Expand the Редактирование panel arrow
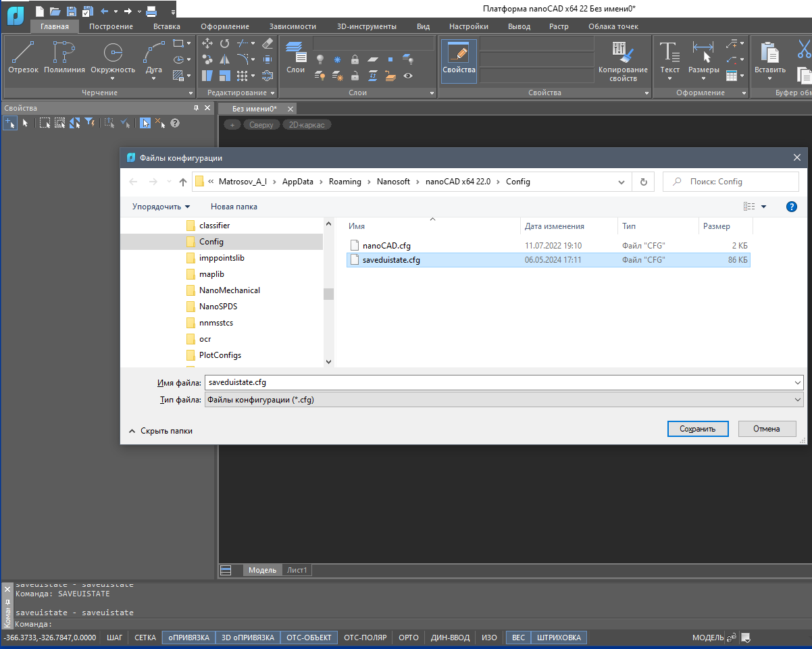Viewport: 812px width, 649px height. coord(272,93)
